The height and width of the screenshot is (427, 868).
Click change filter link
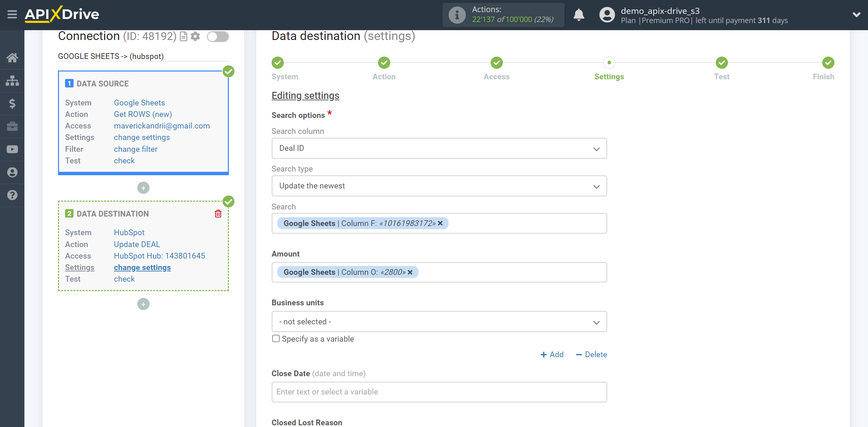(x=136, y=149)
